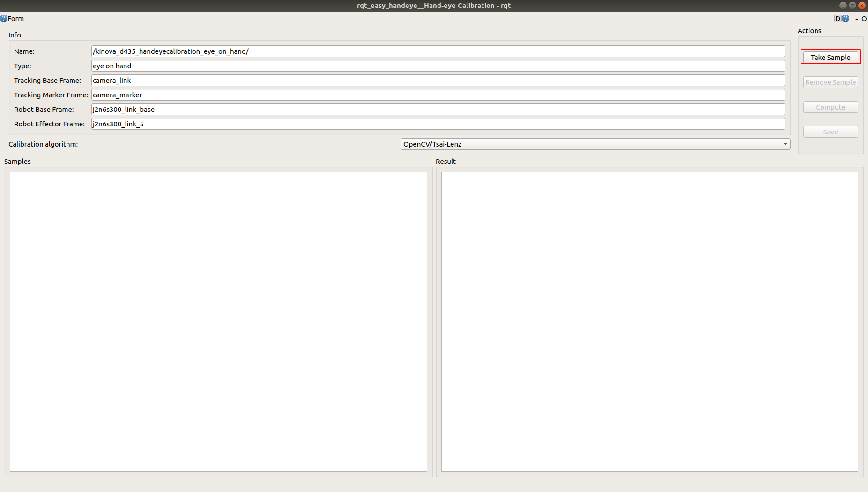This screenshot has height=492, width=868.
Task: Select the Type field showing eye on hand
Action: point(438,66)
